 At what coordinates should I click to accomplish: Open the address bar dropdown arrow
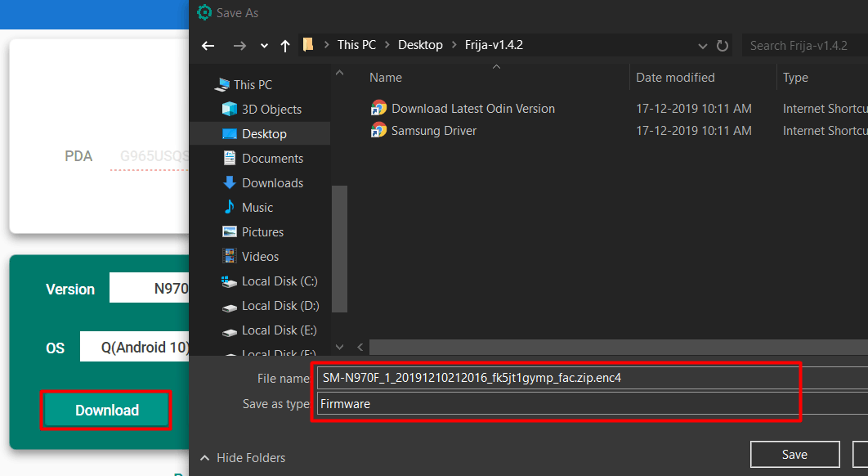703,45
